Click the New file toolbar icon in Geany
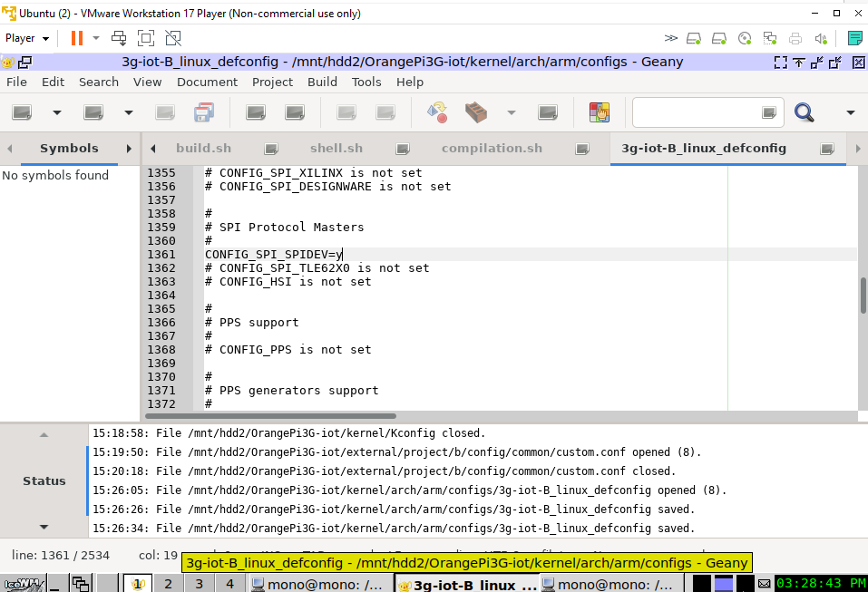 pyautogui.click(x=22, y=112)
